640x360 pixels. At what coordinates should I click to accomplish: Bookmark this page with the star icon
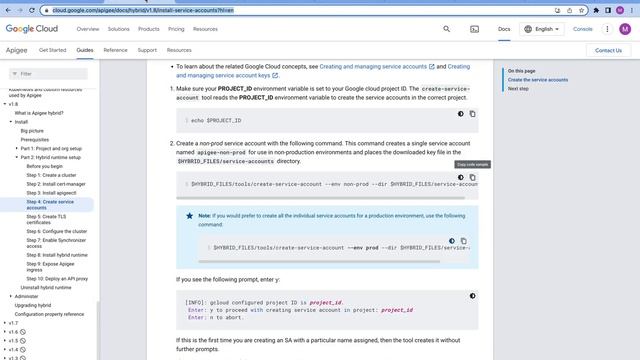tap(581, 10)
